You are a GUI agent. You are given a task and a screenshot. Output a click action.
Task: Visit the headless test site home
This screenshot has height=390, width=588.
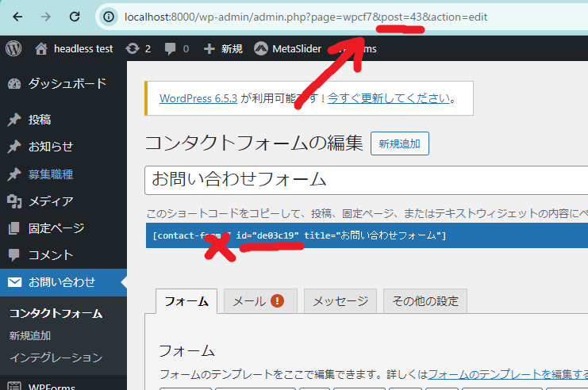74,48
